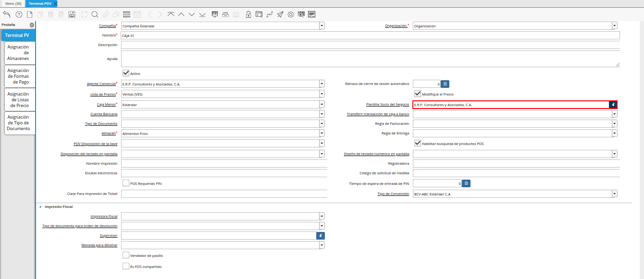Uncheck the Activo checkbox
The width and height of the screenshot is (644, 279).
[x=126, y=73]
